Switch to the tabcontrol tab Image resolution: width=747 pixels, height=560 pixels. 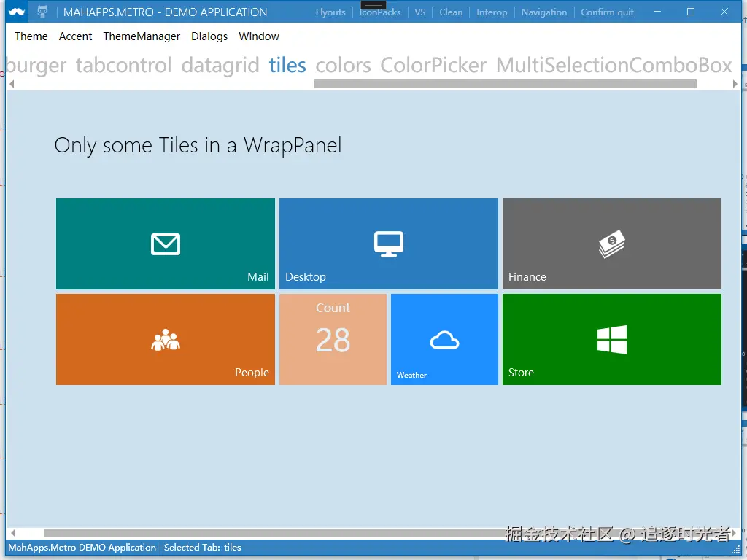[123, 65]
